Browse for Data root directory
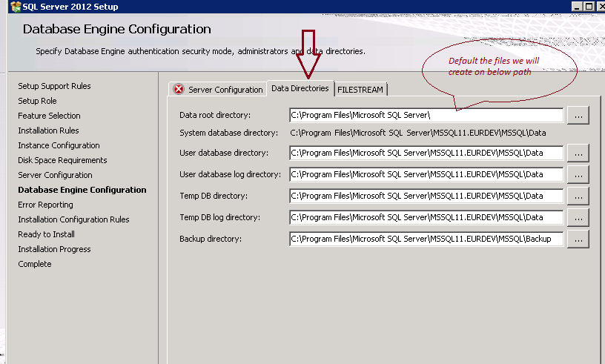Viewport: 605px width, 364px height. point(578,116)
